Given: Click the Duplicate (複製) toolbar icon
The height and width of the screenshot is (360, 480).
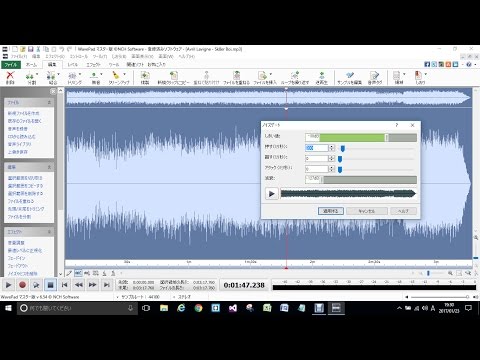Looking at the screenshot, I should pos(145,78).
